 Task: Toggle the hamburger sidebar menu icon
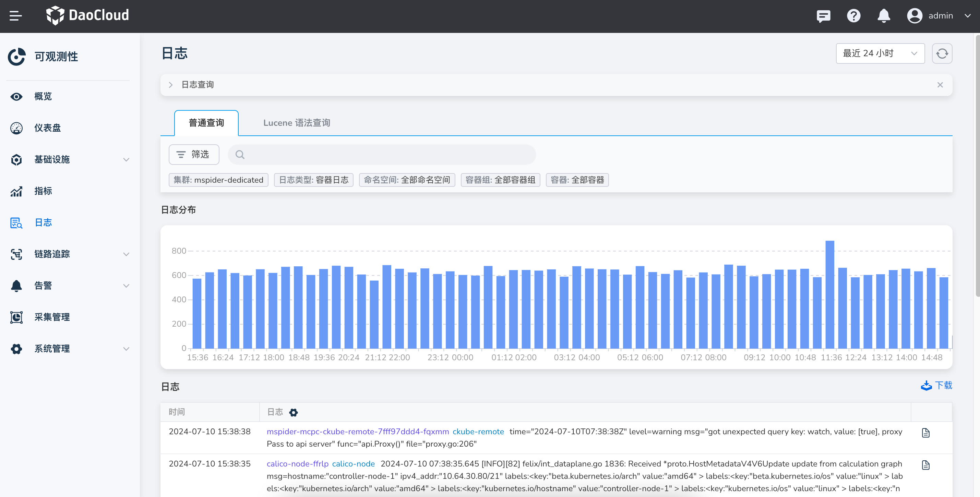(15, 15)
